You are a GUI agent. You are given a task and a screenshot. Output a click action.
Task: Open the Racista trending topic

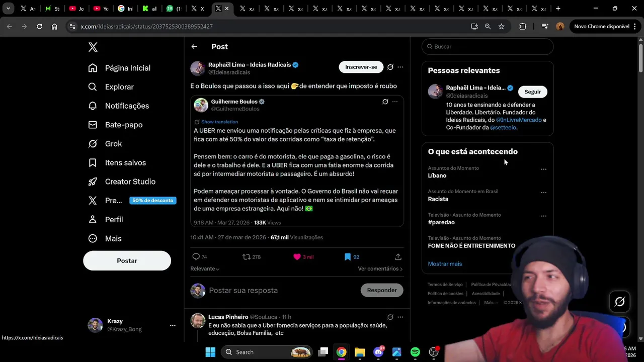coord(438,199)
